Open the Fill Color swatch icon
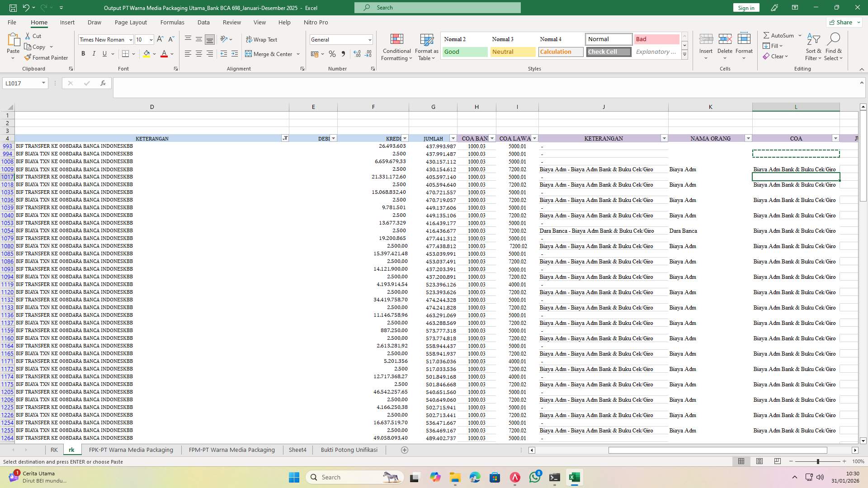The width and height of the screenshot is (868, 488). (x=146, y=54)
